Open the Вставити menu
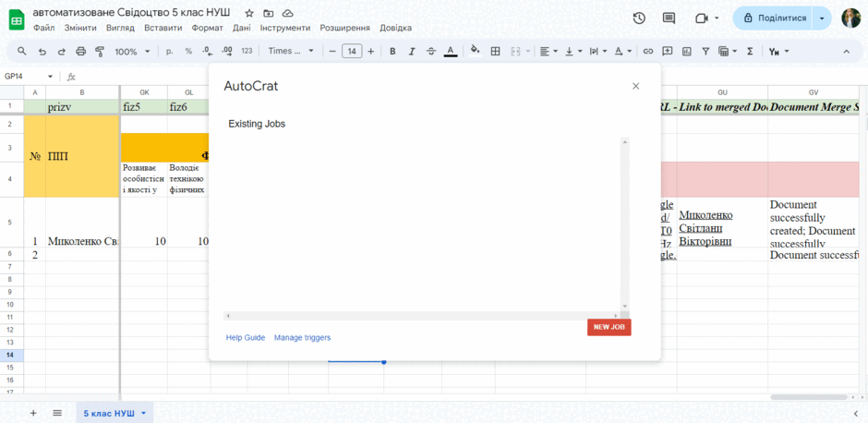 [163, 28]
